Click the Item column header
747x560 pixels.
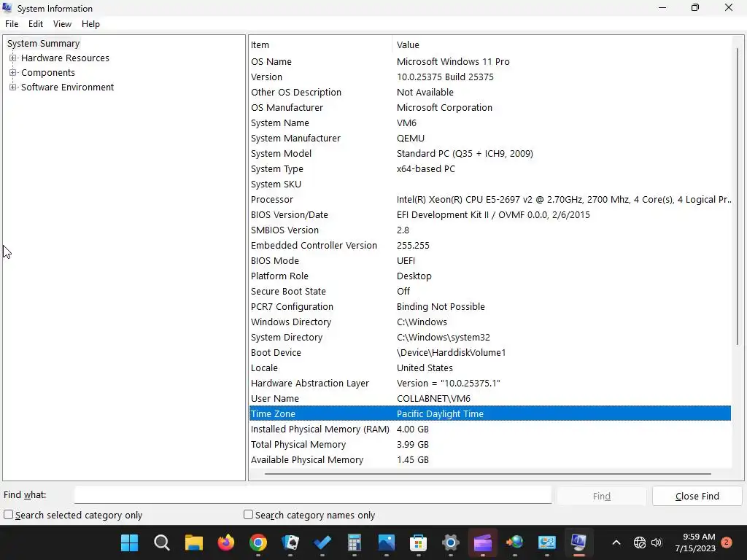pos(321,44)
